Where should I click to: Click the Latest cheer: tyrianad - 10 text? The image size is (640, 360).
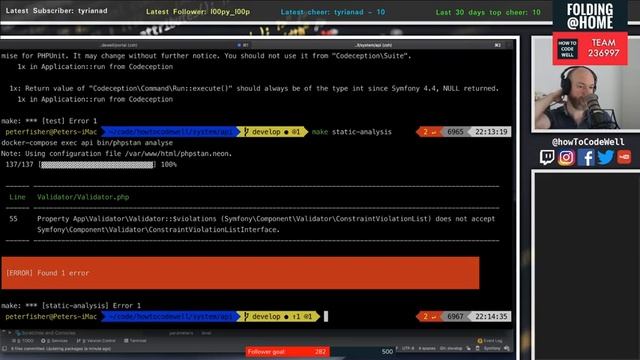(333, 12)
